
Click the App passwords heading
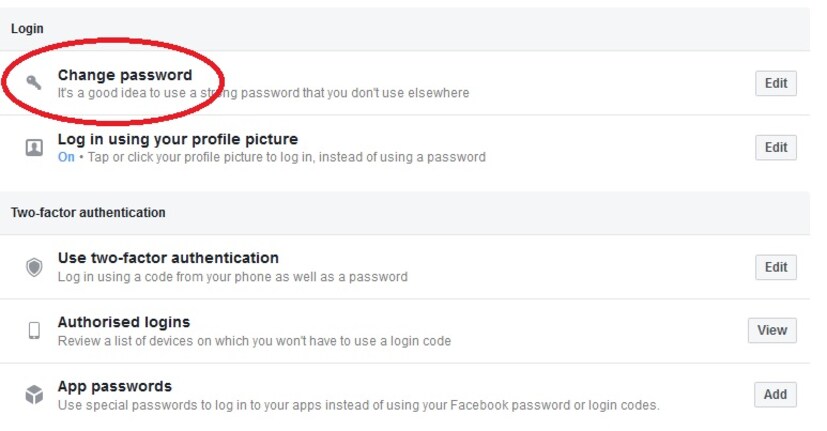[x=115, y=386]
